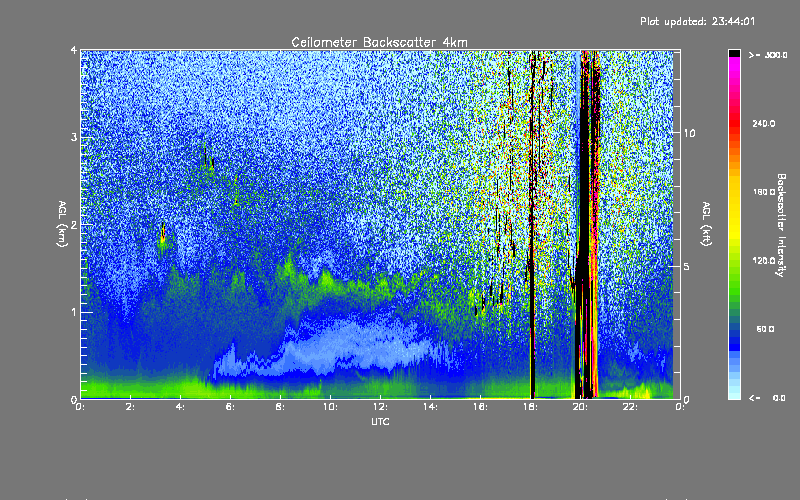Click the 'AGL (kft)' right axis label
The width and height of the screenshot is (800, 500).
click(x=706, y=224)
